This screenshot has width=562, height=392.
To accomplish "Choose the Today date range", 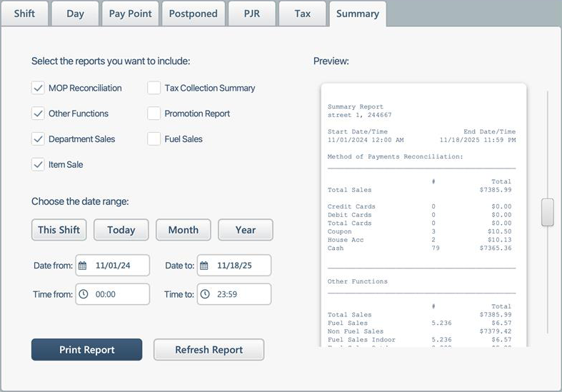I will (121, 230).
